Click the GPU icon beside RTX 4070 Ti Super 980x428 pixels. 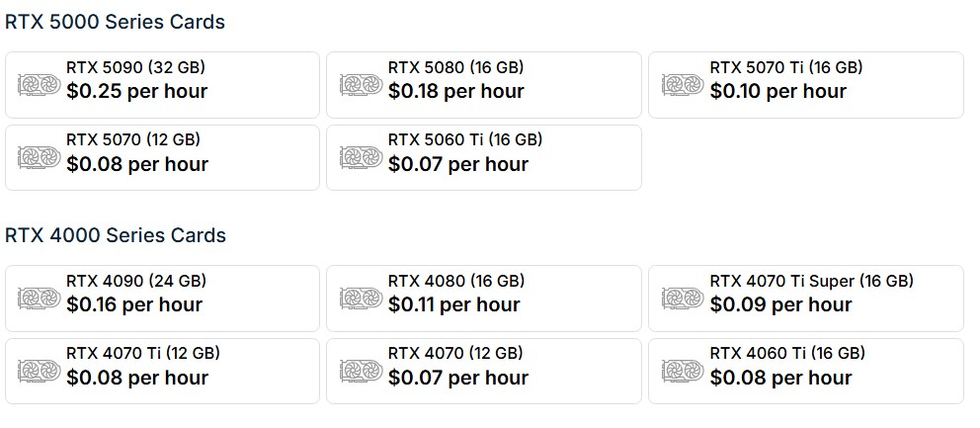(684, 299)
